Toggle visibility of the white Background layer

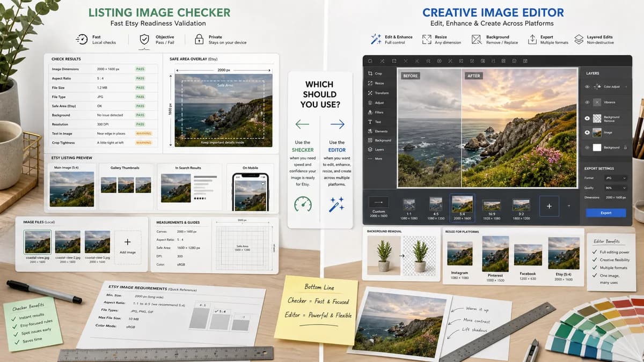coord(587,147)
